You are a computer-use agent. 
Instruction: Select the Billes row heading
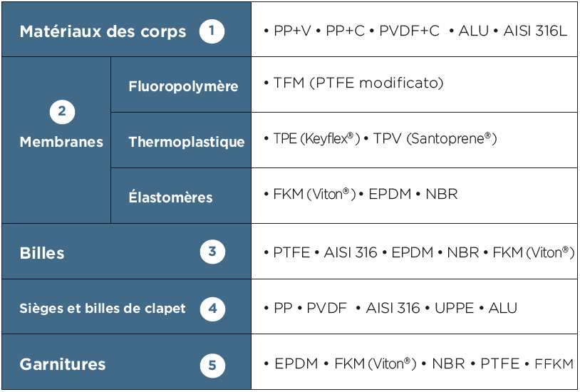click(42, 253)
